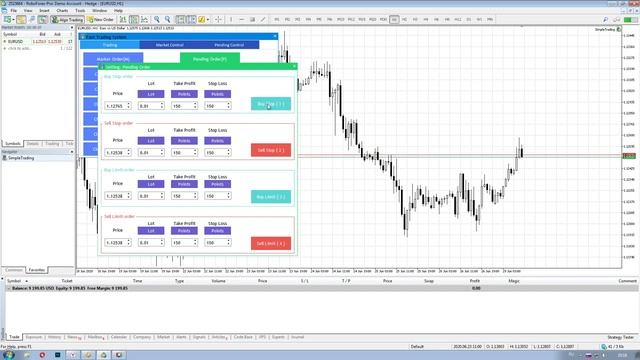Click the New Chart toolbar icon
The width and height of the screenshot is (640, 360).
click(7, 19)
